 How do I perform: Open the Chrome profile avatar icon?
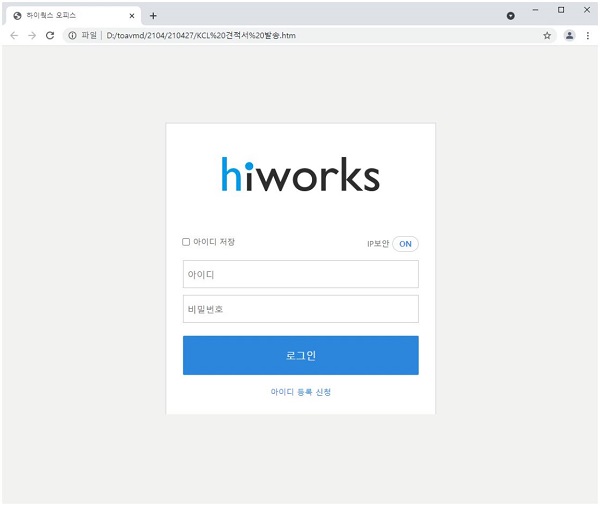[x=569, y=36]
